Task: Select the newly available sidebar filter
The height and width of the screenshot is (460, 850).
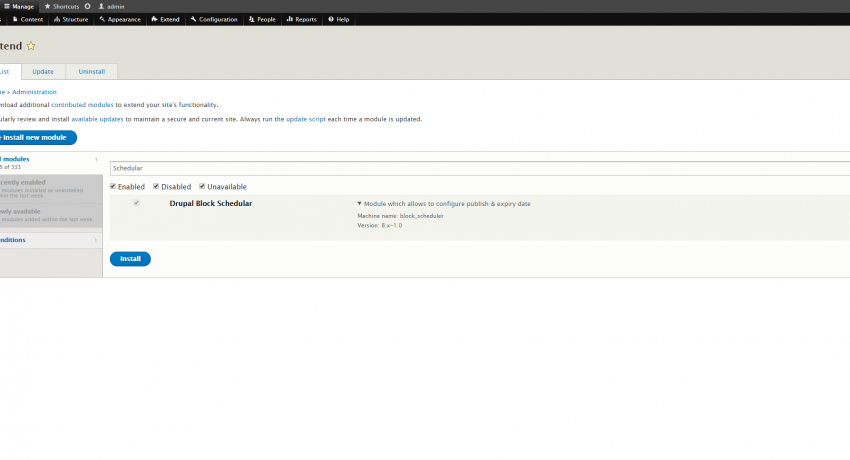Action: click(x=51, y=215)
